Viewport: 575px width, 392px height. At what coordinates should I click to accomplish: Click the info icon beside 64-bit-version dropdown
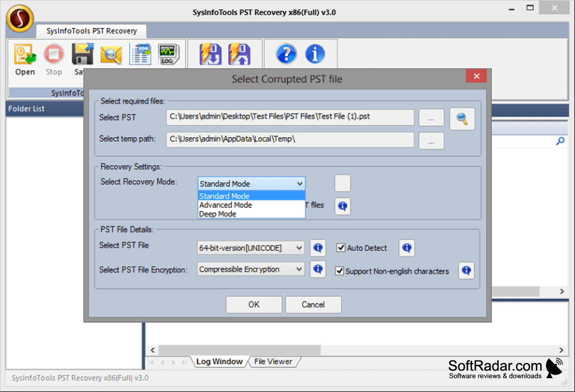coord(318,248)
